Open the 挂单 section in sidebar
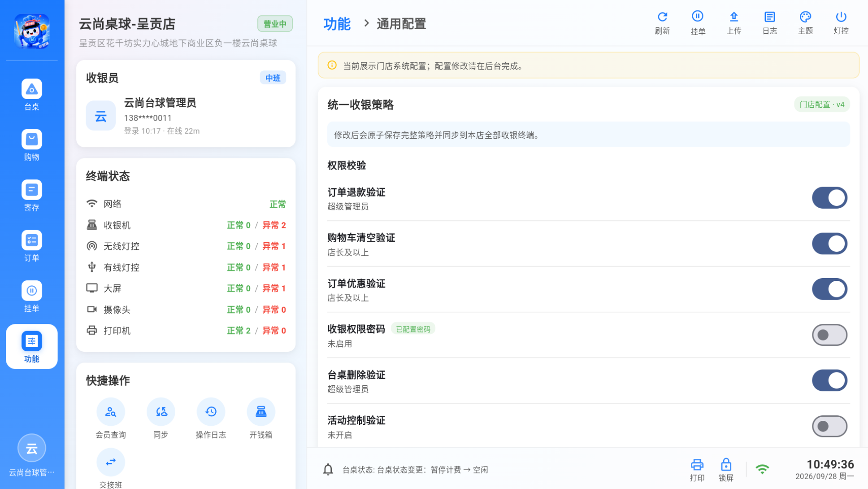Screen dimensions: 868x489 pyautogui.click(x=31, y=296)
